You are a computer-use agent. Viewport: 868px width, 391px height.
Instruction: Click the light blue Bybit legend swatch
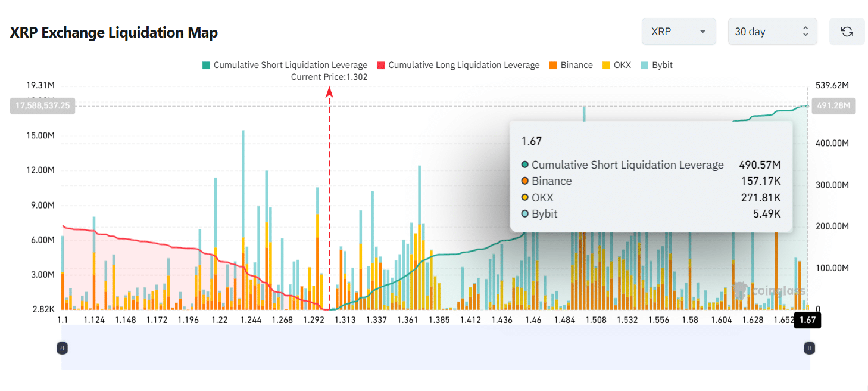pos(644,65)
